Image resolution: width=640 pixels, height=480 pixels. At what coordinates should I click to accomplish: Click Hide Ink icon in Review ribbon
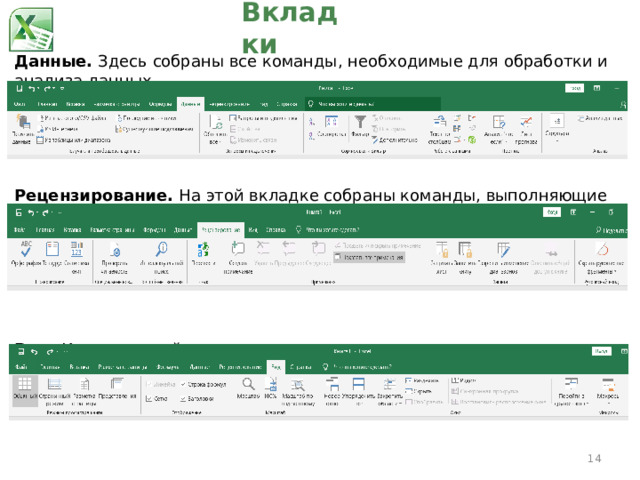point(602,249)
